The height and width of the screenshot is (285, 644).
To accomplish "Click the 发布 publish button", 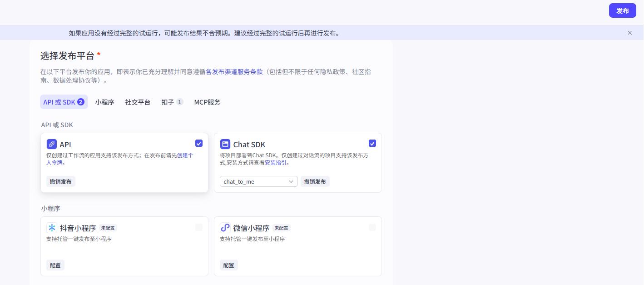I will pyautogui.click(x=622, y=10).
